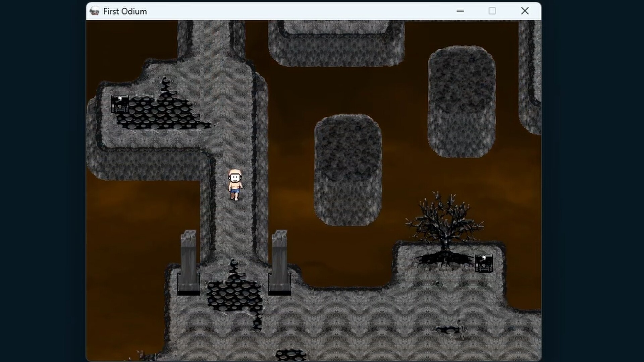The image size is (644, 362).
Task: Click the skull sign near the top-left pit
Action: (x=120, y=103)
